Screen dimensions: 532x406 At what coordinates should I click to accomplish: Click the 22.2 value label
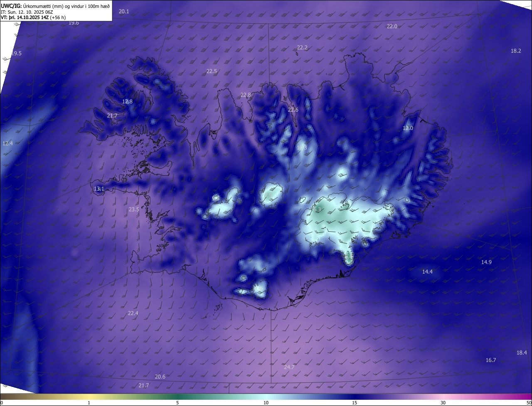tap(302, 48)
